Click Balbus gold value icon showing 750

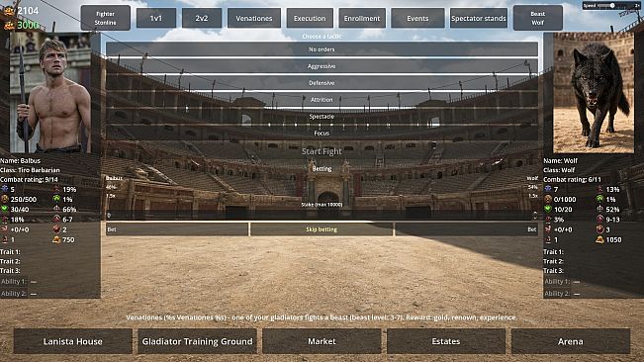tap(56, 239)
